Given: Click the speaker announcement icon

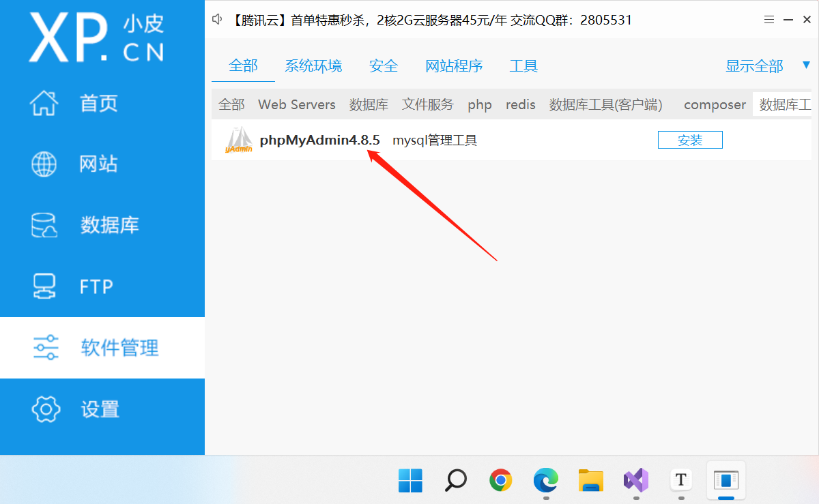Looking at the screenshot, I should (218, 20).
